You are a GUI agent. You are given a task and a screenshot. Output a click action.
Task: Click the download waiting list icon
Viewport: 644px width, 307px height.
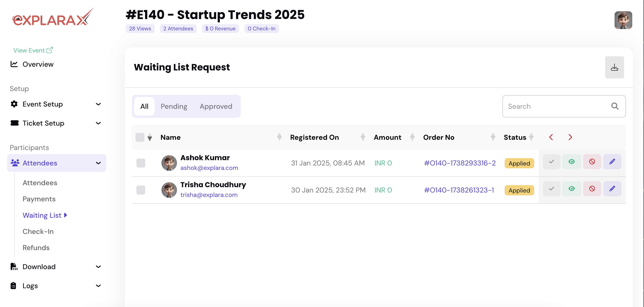click(x=614, y=67)
